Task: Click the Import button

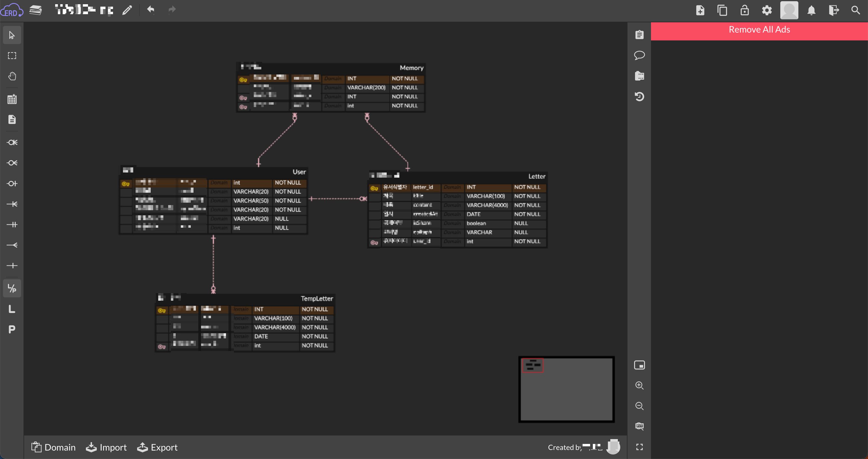Action: (x=106, y=447)
